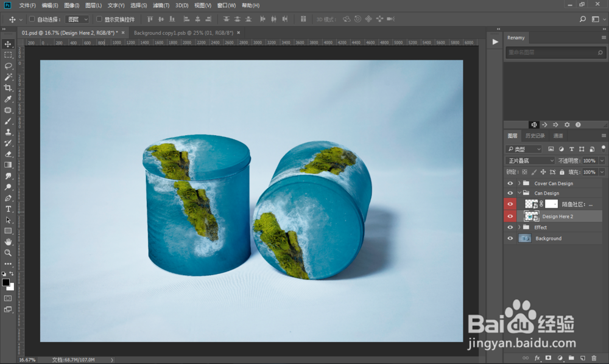Create a new layer group

click(x=571, y=358)
